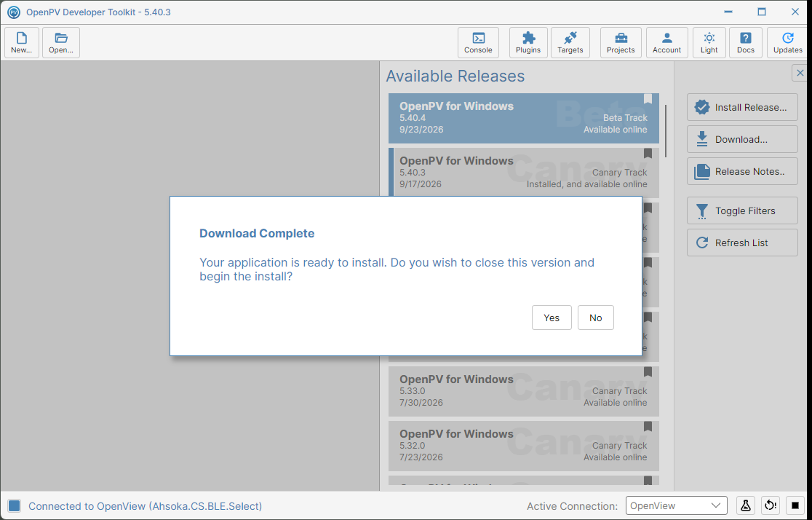Image resolution: width=812 pixels, height=520 pixels.
Task: Click the releases list scrollbar
Action: click(666, 131)
